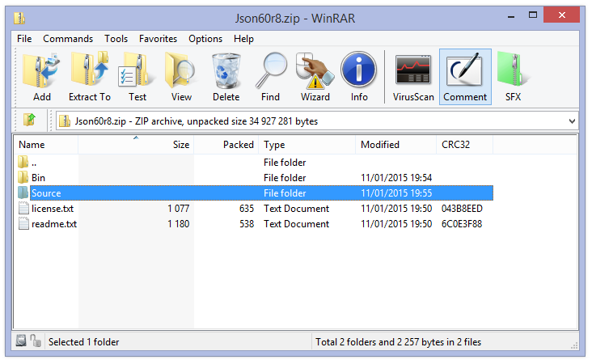Click the Bin folder icon

pyautogui.click(x=23, y=177)
